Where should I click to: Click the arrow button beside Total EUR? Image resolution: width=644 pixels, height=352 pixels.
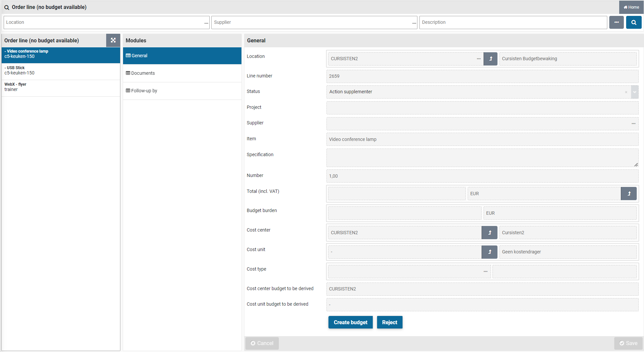[629, 194]
